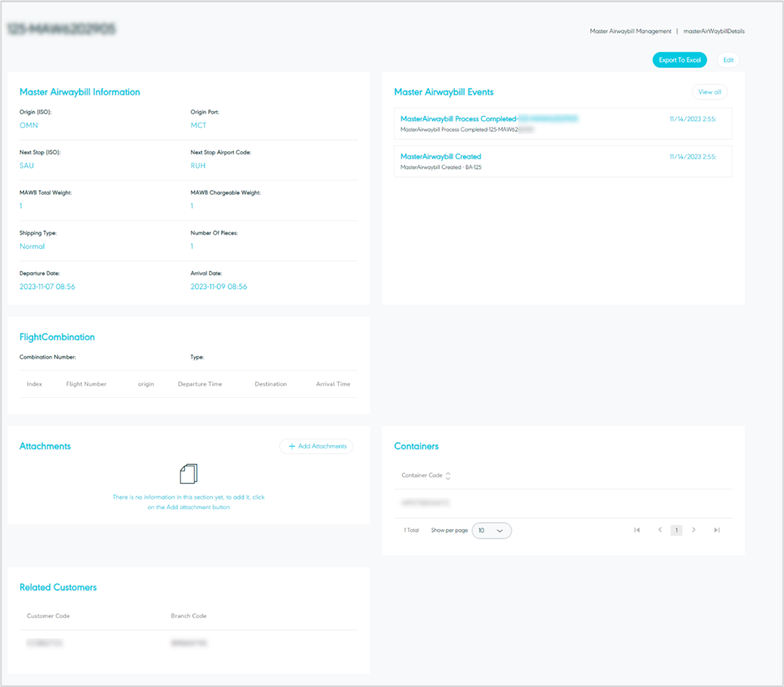Click the Edit button
The image size is (784, 687).
pos(728,60)
